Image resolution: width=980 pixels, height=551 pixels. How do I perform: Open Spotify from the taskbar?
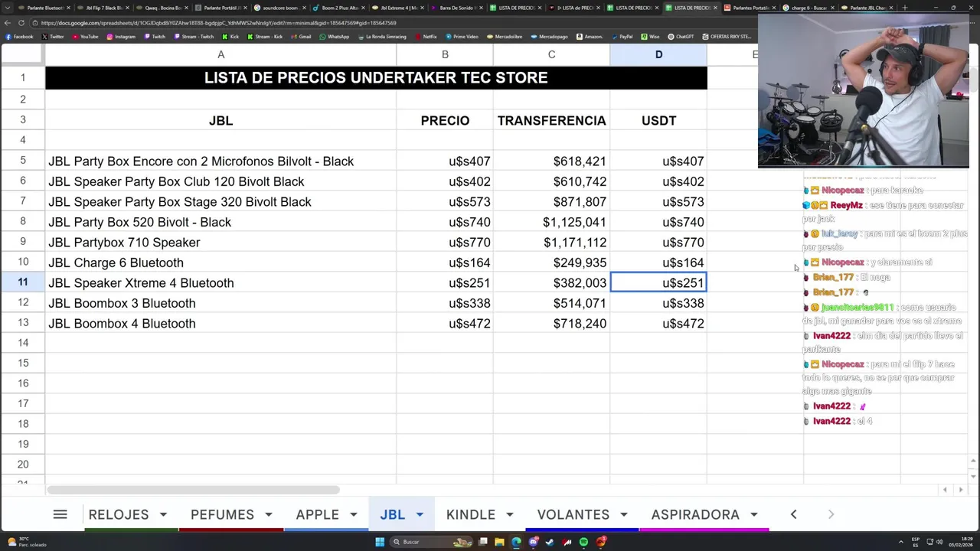click(583, 542)
